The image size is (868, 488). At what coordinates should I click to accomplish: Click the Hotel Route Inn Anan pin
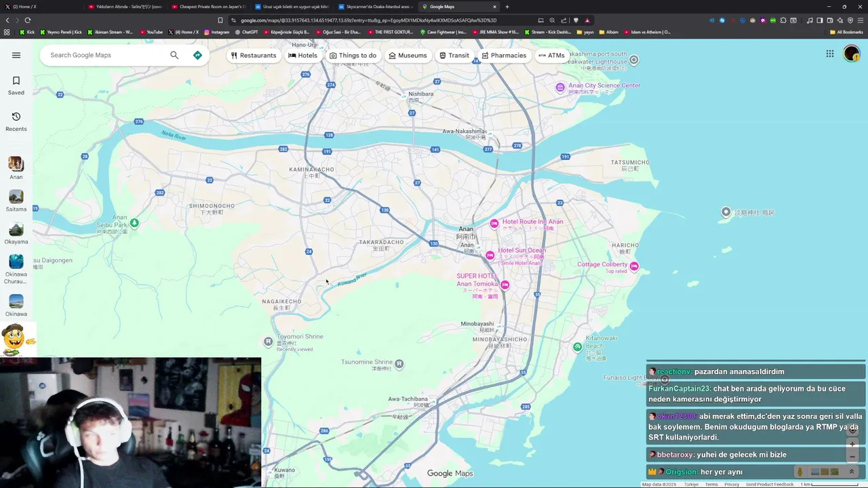pos(494,223)
